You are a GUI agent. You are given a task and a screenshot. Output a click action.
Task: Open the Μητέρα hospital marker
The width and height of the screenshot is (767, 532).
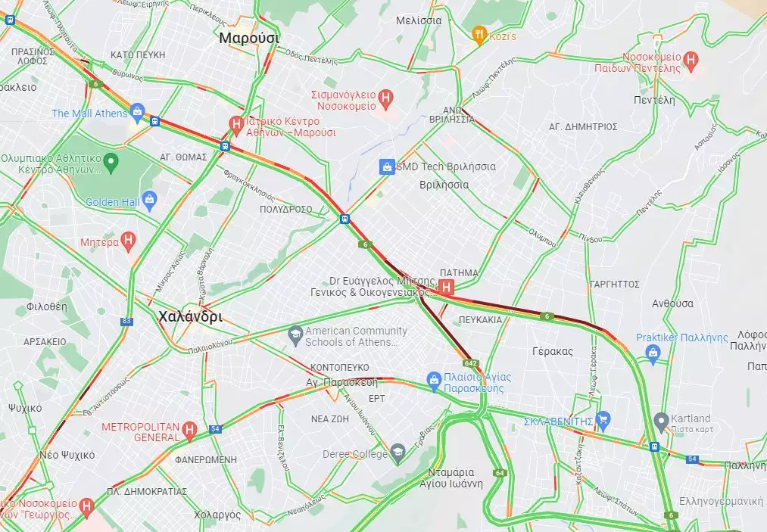coord(128,241)
